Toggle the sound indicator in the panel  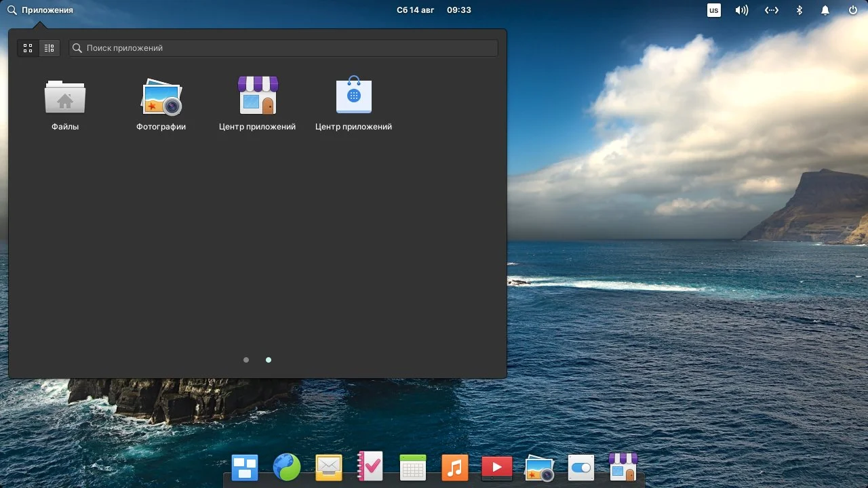[741, 9]
